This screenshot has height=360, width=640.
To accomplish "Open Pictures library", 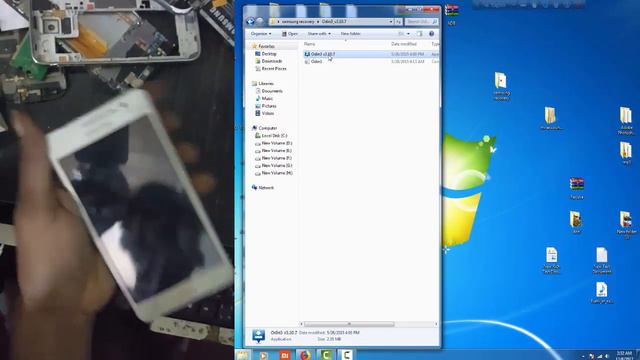I will click(269, 106).
